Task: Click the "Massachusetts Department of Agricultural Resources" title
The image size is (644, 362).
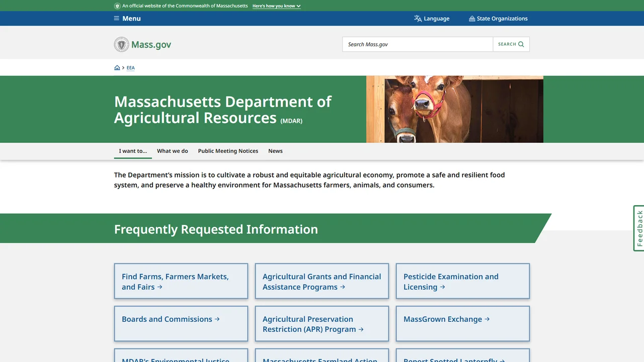Action: click(222, 109)
